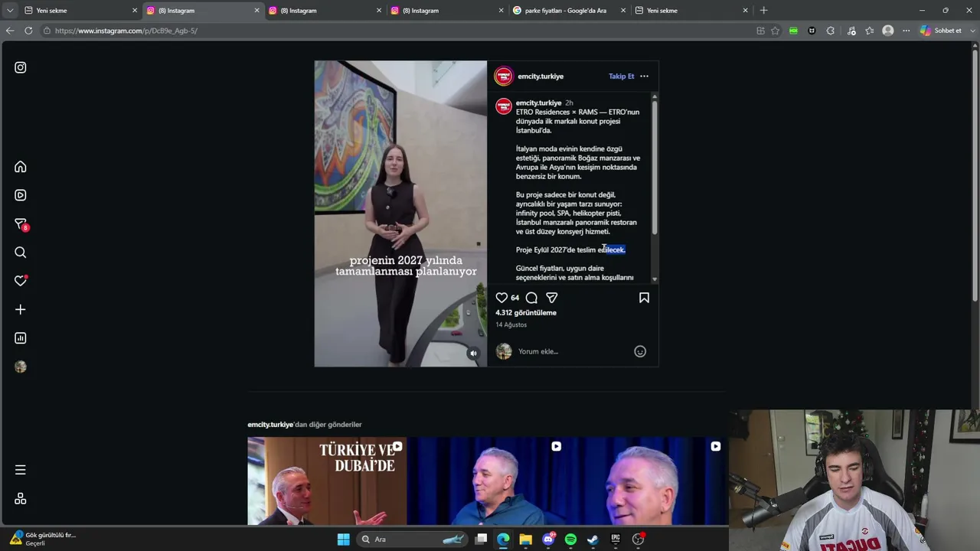Click the comment field Yorum ekle
This screenshot has height=551, width=980.
(x=573, y=351)
